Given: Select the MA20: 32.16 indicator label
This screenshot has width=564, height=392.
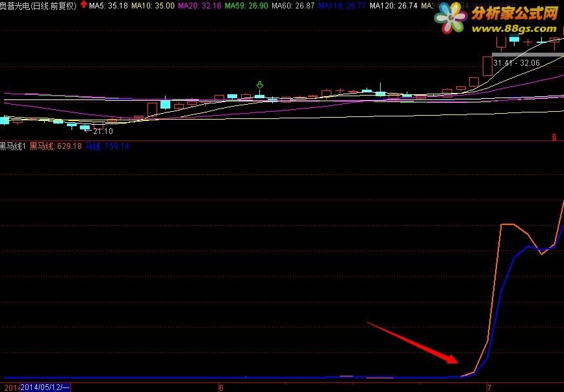Looking at the screenshot, I should point(199,5).
